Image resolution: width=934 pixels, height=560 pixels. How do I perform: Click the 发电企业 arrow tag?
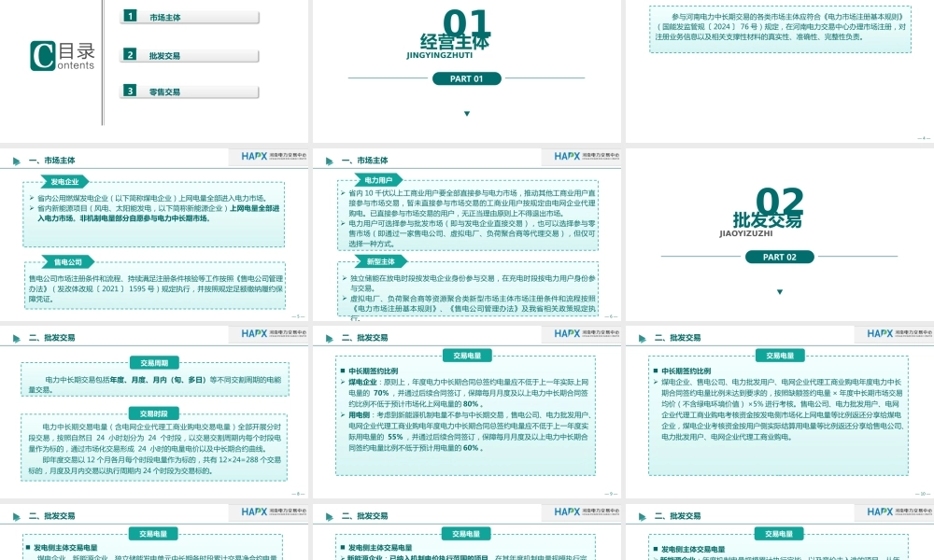point(64,181)
